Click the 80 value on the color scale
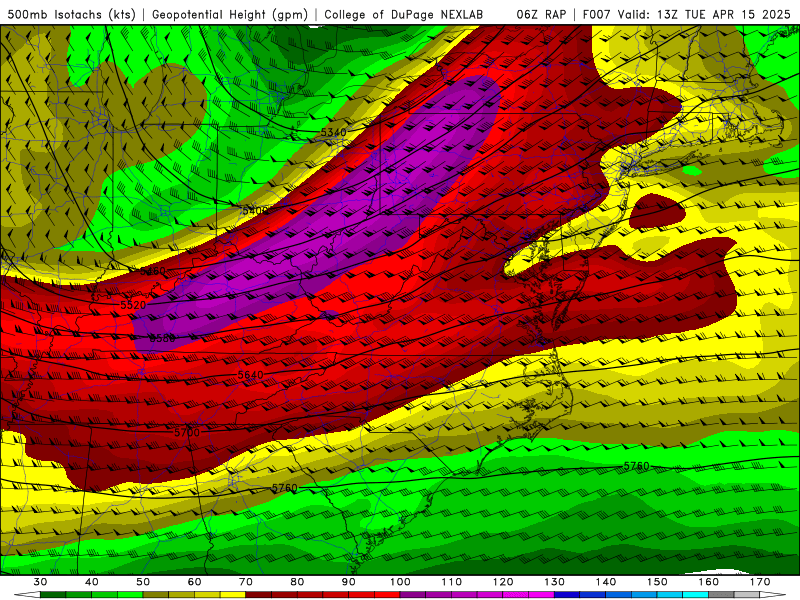The height and width of the screenshot is (600, 800). (297, 582)
